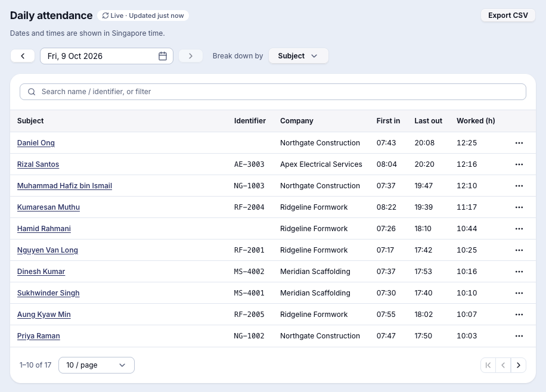Screen dimensions: 546x392
Task: Click the Identifier column header
Action: [x=250, y=121]
